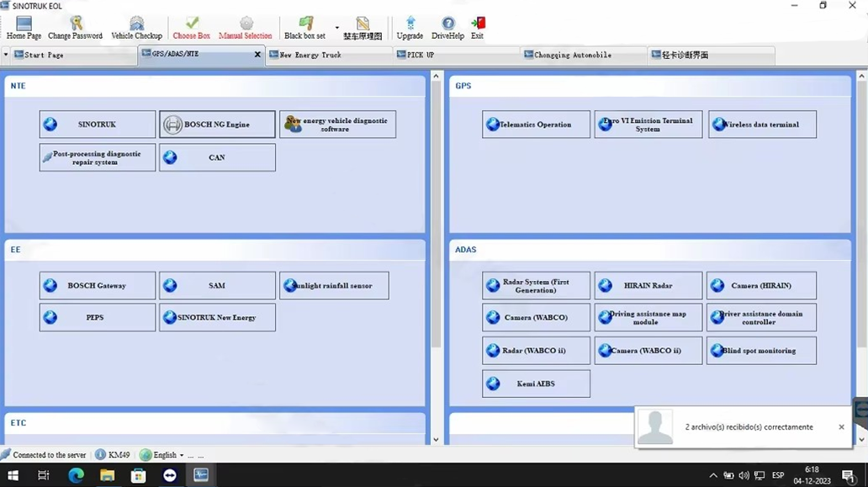The width and height of the screenshot is (868, 487).
Task: Open BOSCH Gateway in EE panel
Action: point(98,286)
